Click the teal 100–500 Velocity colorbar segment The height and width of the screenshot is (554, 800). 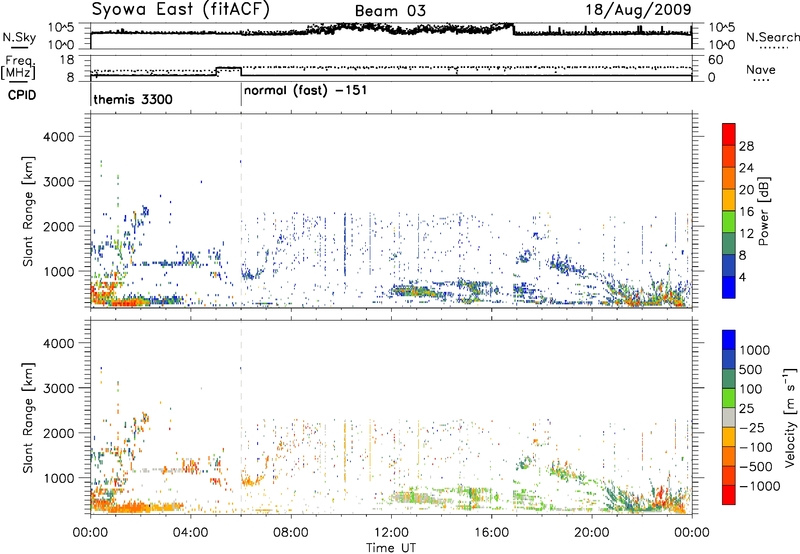[x=729, y=379]
